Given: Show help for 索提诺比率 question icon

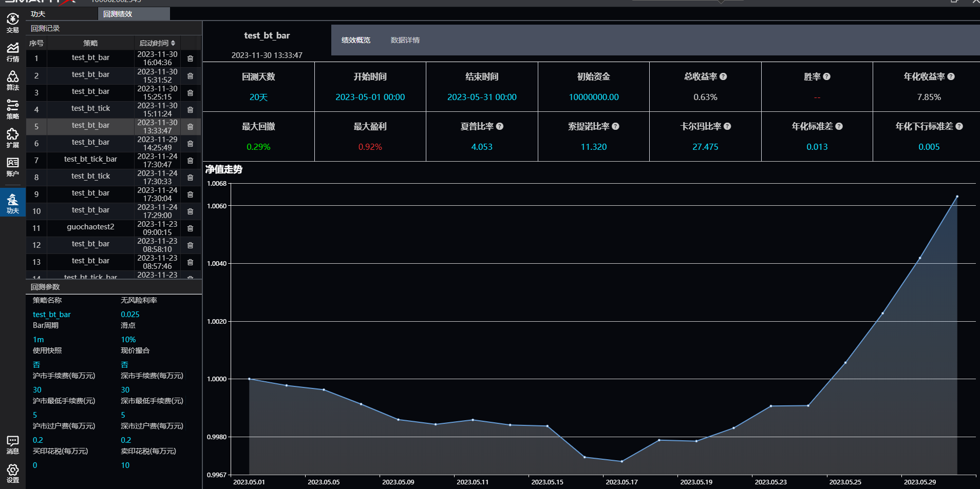Looking at the screenshot, I should pos(615,126).
